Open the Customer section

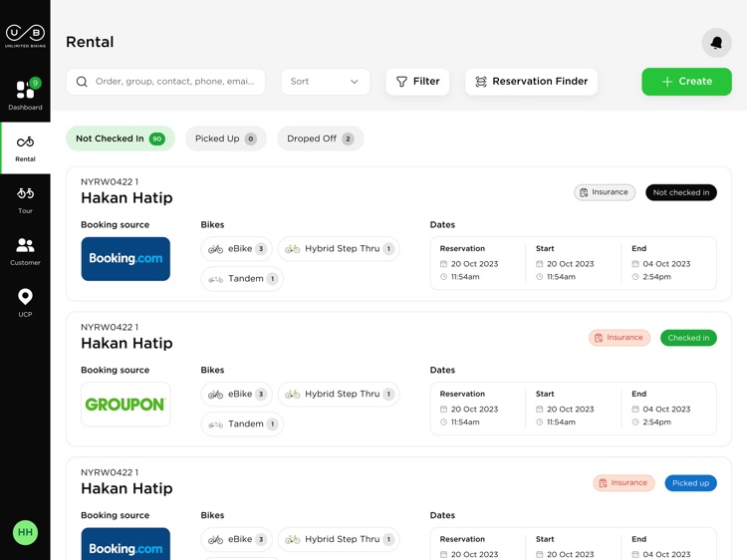point(25,252)
